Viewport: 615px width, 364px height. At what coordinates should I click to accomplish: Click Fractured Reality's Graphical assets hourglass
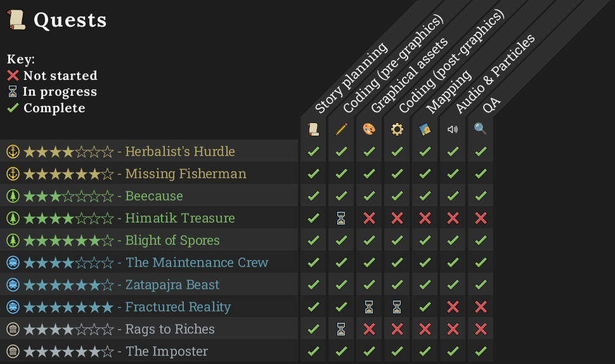[369, 307]
